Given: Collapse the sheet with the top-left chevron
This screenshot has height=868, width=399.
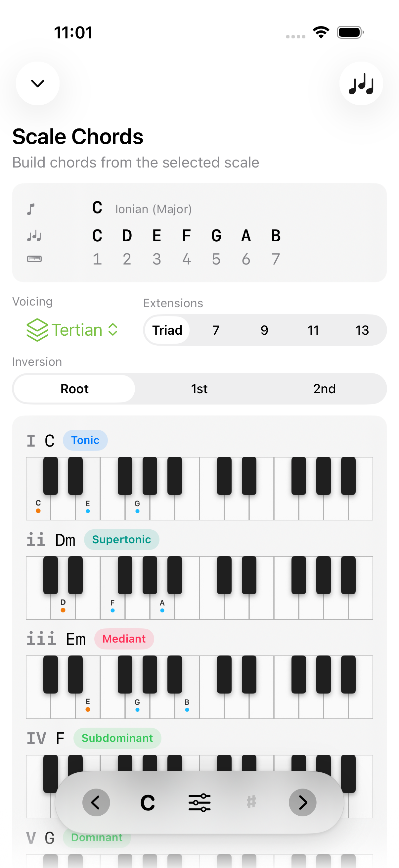Looking at the screenshot, I should 38,83.
